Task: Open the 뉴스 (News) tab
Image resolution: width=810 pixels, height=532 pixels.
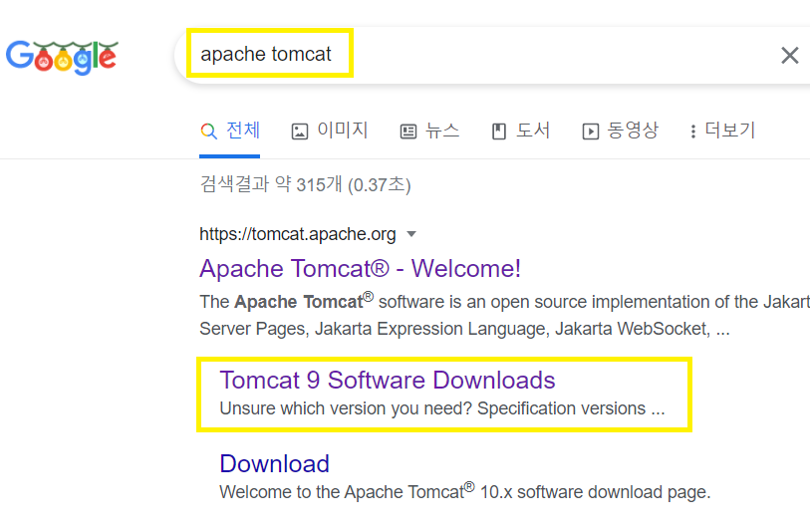Action: click(x=429, y=131)
